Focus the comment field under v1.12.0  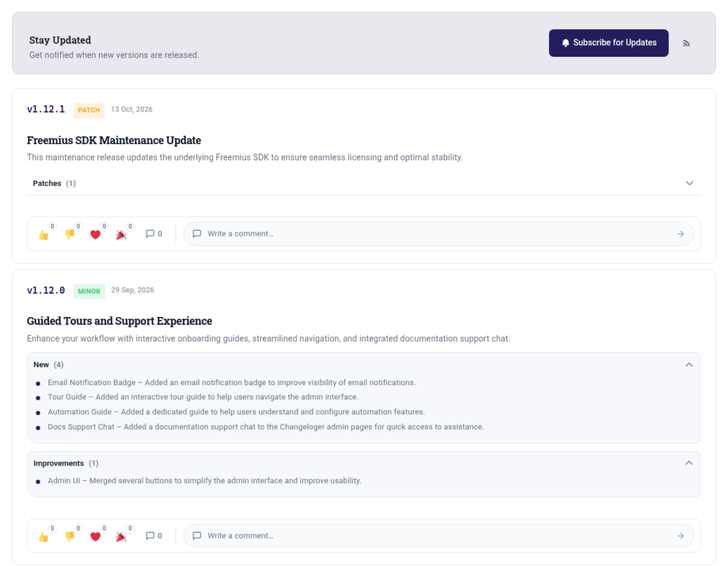(438, 536)
